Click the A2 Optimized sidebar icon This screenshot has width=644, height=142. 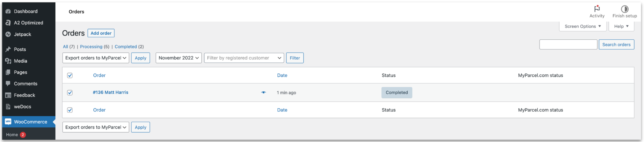tap(8, 23)
